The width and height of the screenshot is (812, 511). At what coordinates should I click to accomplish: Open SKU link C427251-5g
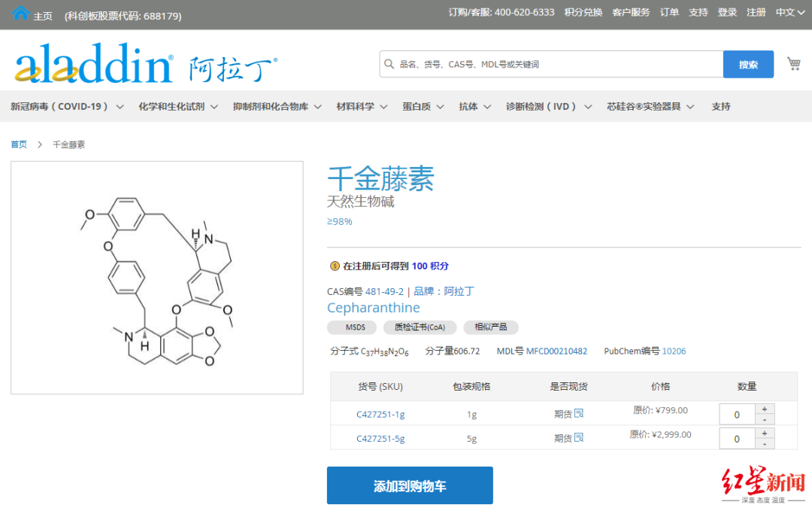pos(380,439)
